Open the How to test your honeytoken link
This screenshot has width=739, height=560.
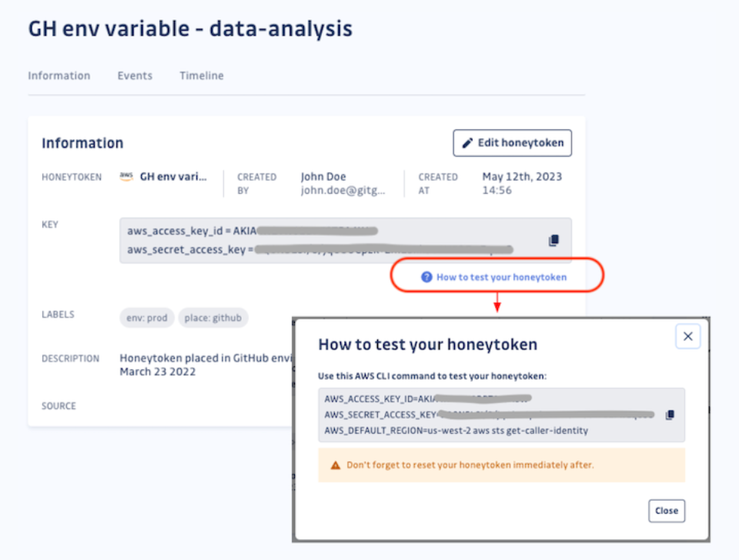click(x=501, y=277)
